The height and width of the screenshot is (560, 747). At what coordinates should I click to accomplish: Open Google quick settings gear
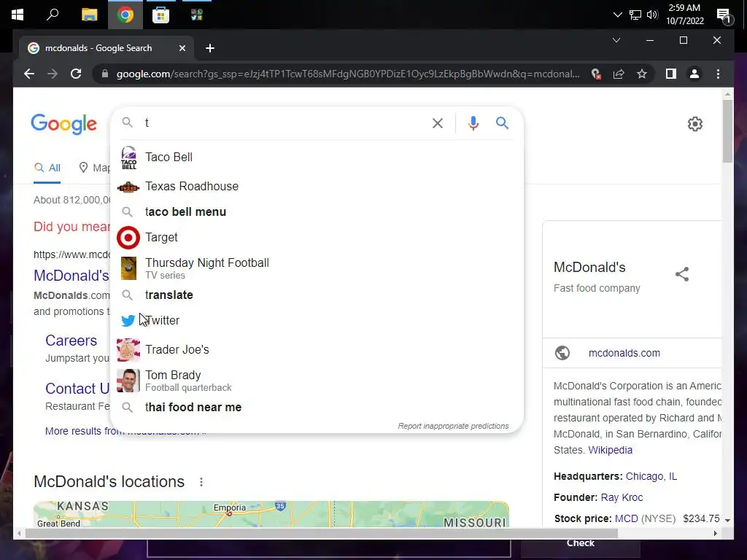[694, 124]
